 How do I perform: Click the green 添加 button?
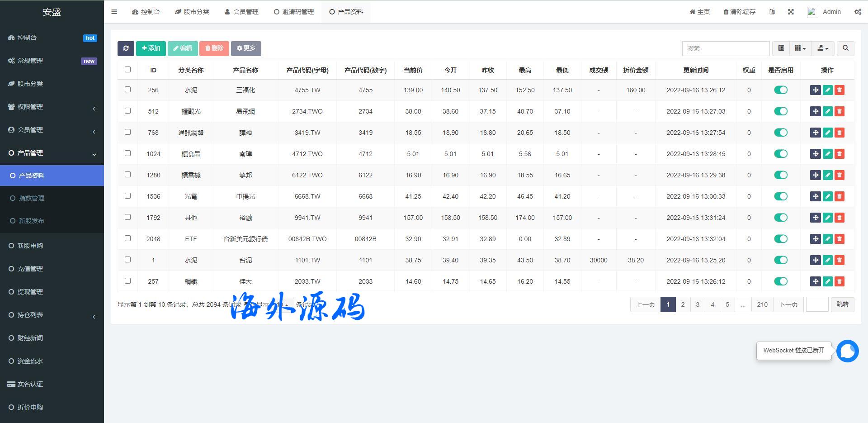coord(151,48)
